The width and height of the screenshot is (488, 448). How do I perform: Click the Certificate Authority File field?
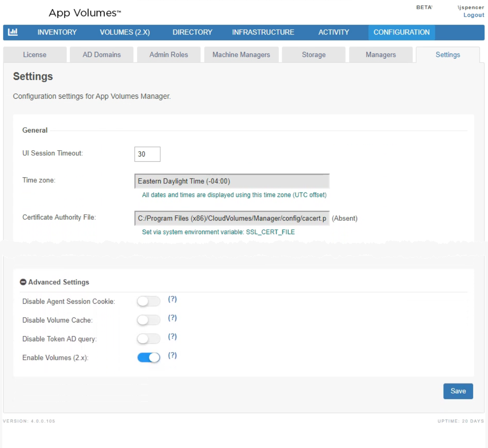click(x=232, y=218)
